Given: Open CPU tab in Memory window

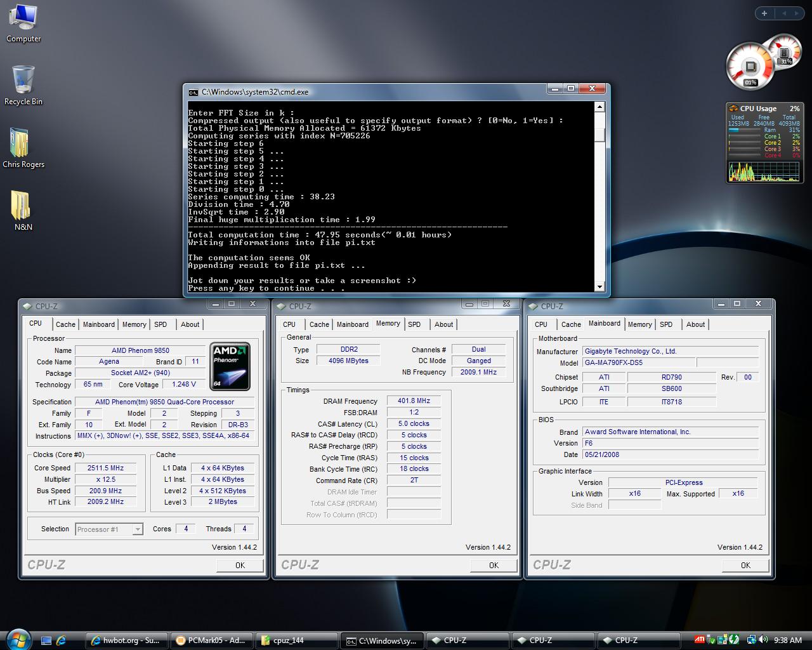Looking at the screenshot, I should 289,324.
